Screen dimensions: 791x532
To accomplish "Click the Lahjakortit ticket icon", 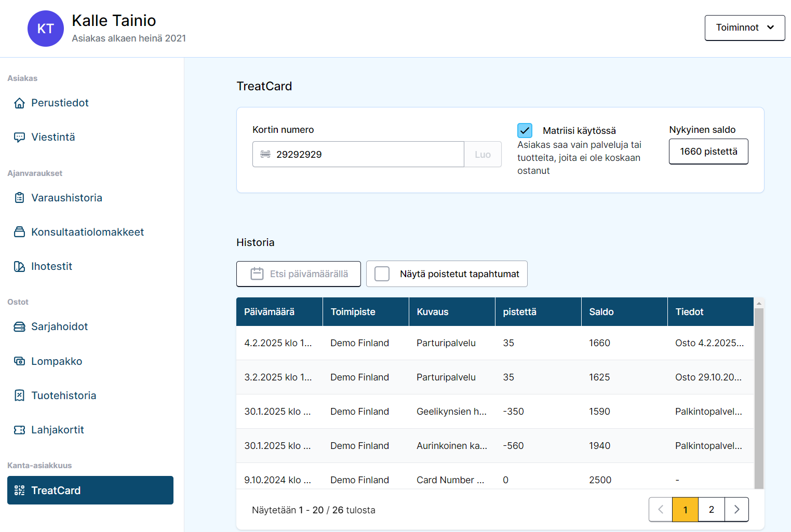I will click(x=19, y=430).
